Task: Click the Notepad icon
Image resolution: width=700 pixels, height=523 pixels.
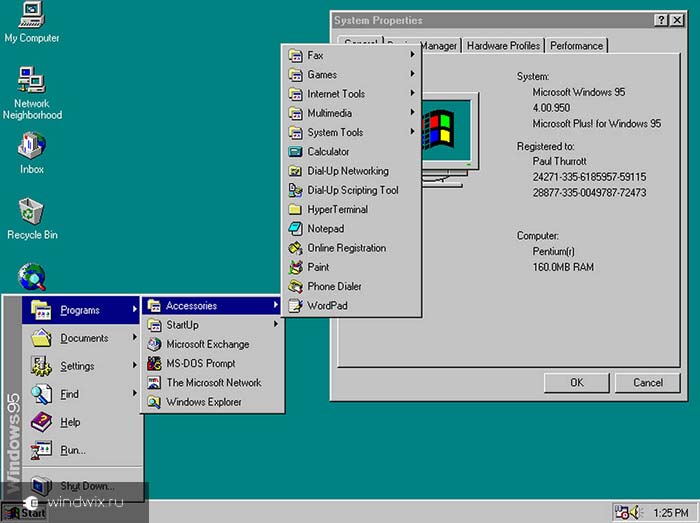Action: [x=295, y=228]
